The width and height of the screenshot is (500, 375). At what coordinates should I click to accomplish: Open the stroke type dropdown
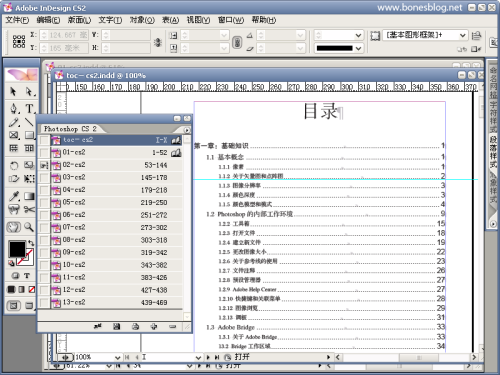358,48
